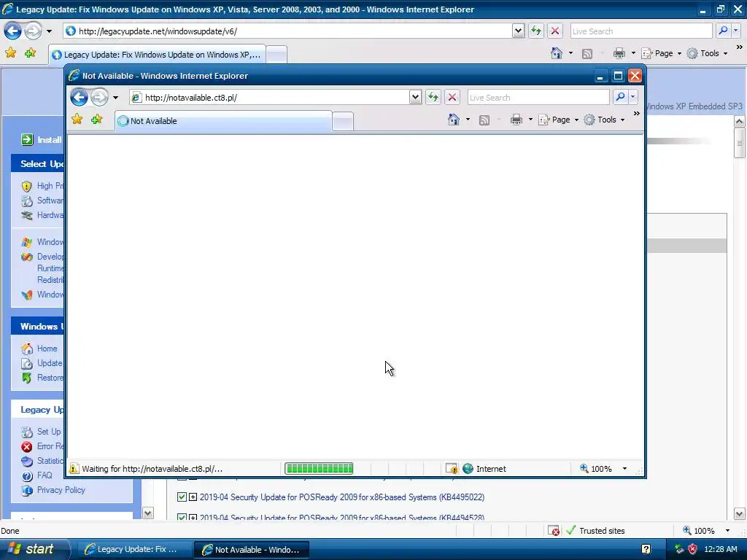The width and height of the screenshot is (747, 560).
Task: Click Feeds icon in Not Available window
Action: (x=484, y=120)
